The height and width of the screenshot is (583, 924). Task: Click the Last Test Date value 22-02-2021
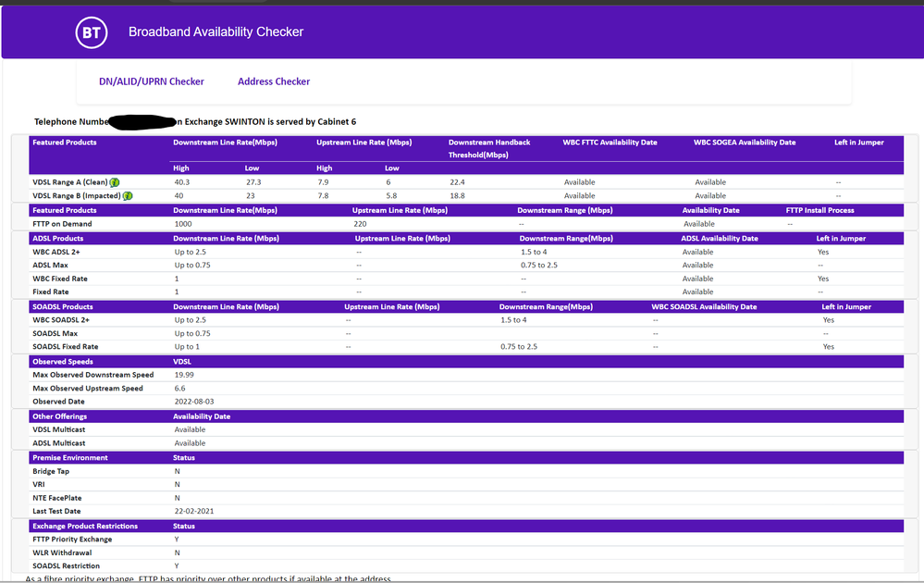coord(192,511)
